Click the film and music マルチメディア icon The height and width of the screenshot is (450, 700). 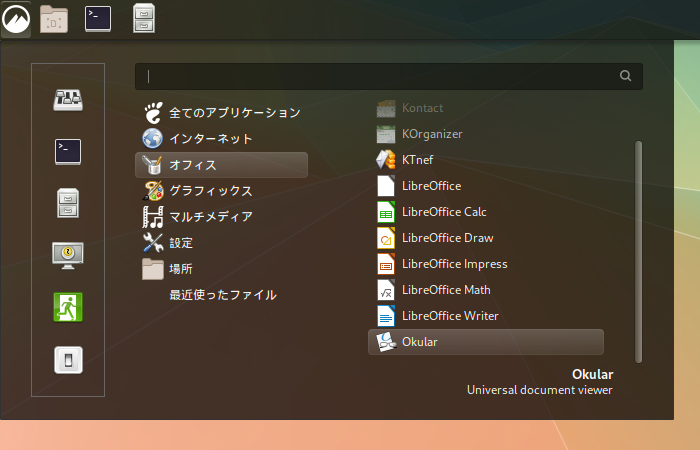[153, 217]
